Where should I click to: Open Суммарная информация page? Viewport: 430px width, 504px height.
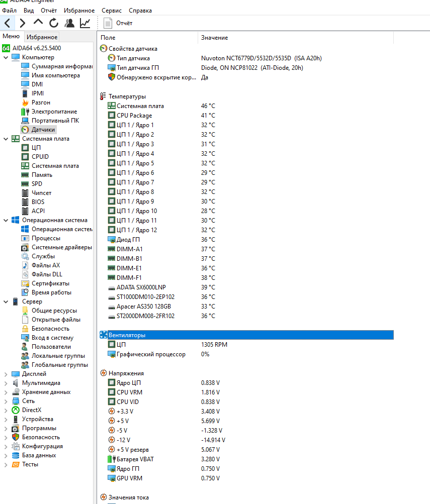point(57,66)
